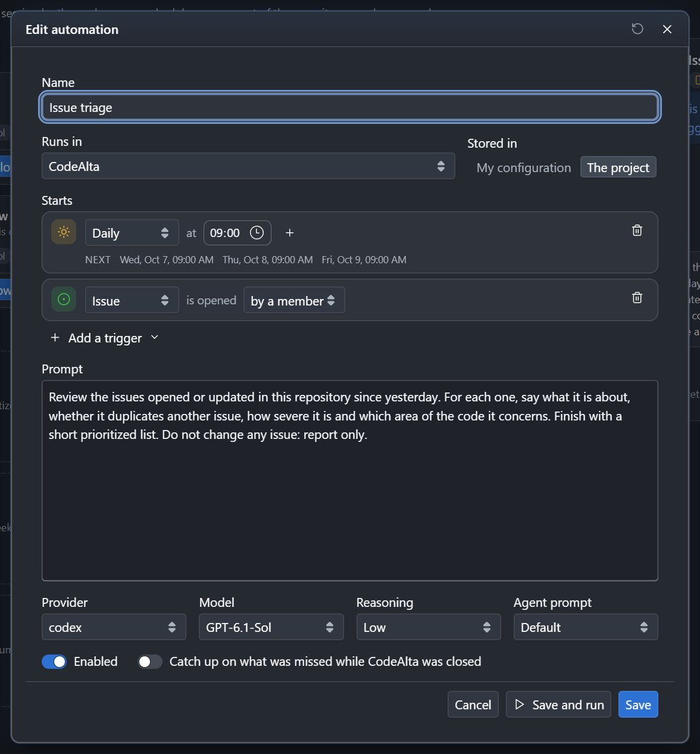The width and height of the screenshot is (700, 754).
Task: Open the clock time picker icon
Action: (x=257, y=233)
